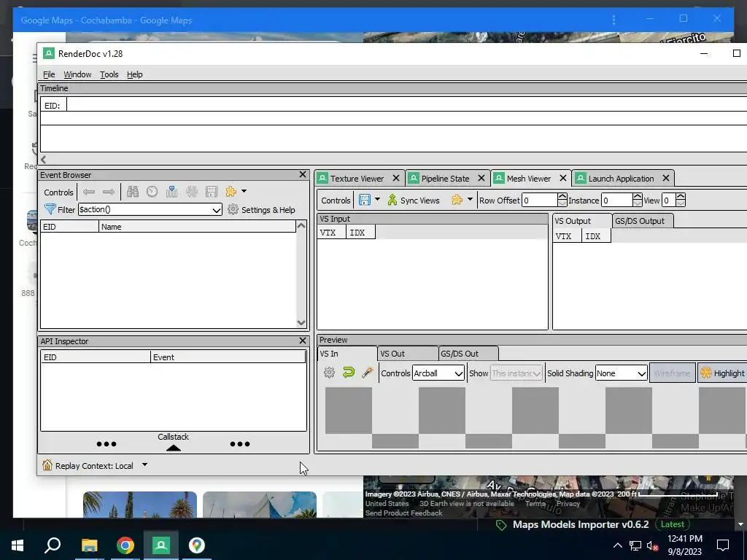Click the Event column header in API Inspector
Screen dimensions: 747x560
coord(228,357)
